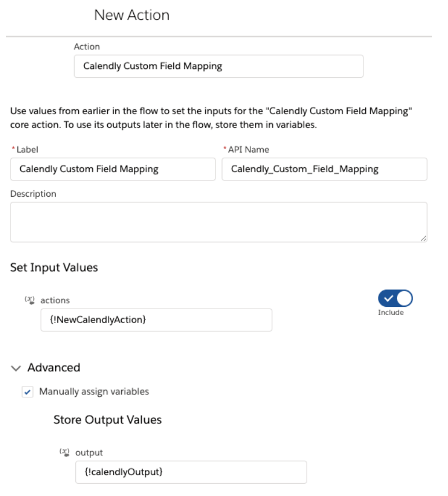Image resolution: width=448 pixels, height=496 pixels.
Task: Click the Action search field
Action: 218,66
